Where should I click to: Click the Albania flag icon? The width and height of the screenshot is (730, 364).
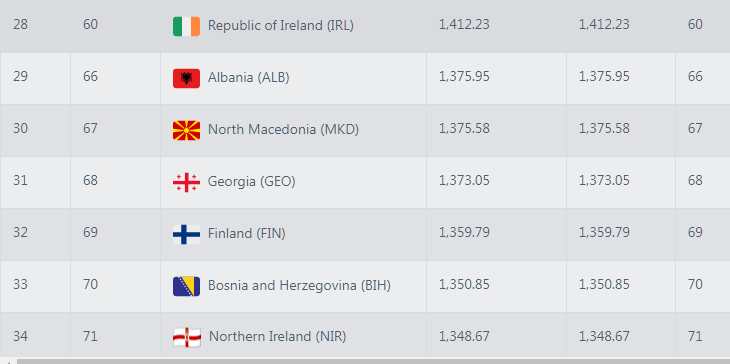click(x=186, y=78)
